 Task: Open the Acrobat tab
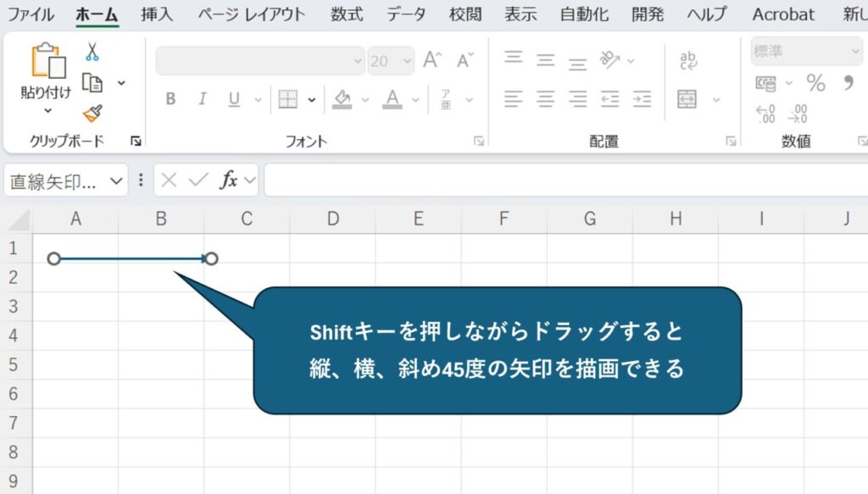[x=783, y=14]
